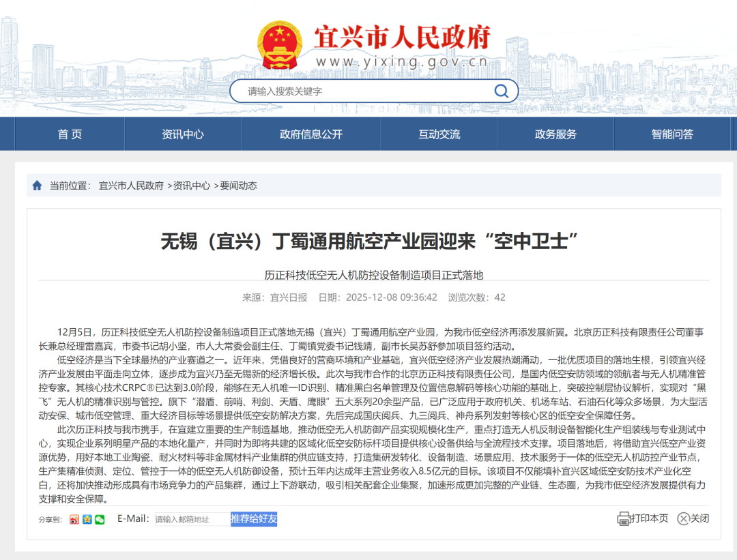The width and height of the screenshot is (737, 560).
Task: Open 智能问答 navigation item
Action: click(672, 134)
